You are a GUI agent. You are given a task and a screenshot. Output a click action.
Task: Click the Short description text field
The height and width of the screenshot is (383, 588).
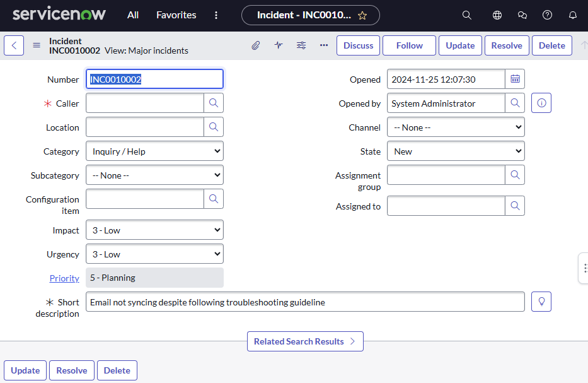pos(305,302)
